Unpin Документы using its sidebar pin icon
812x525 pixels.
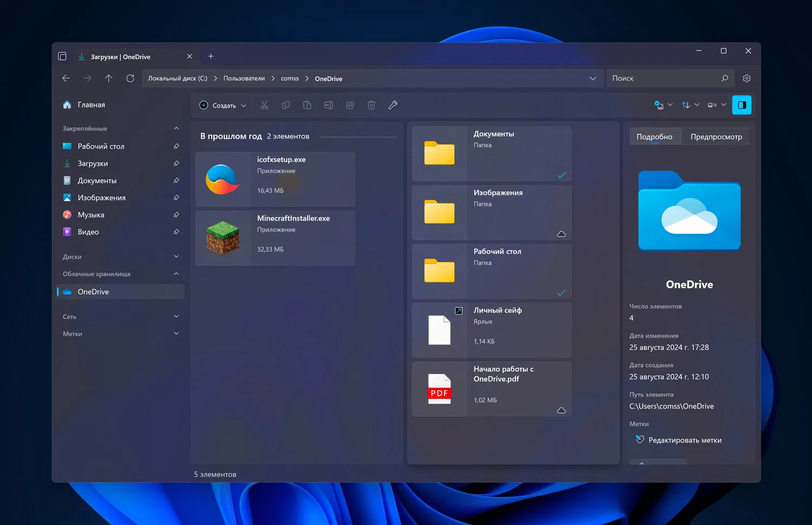(176, 181)
